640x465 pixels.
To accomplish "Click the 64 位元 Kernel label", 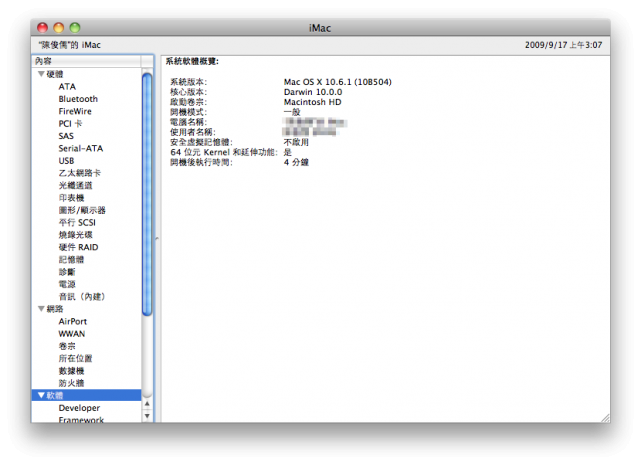I will point(224,152).
